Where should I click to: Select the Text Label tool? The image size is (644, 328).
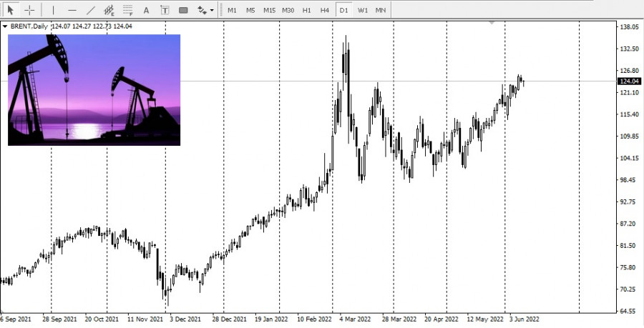pyautogui.click(x=165, y=10)
